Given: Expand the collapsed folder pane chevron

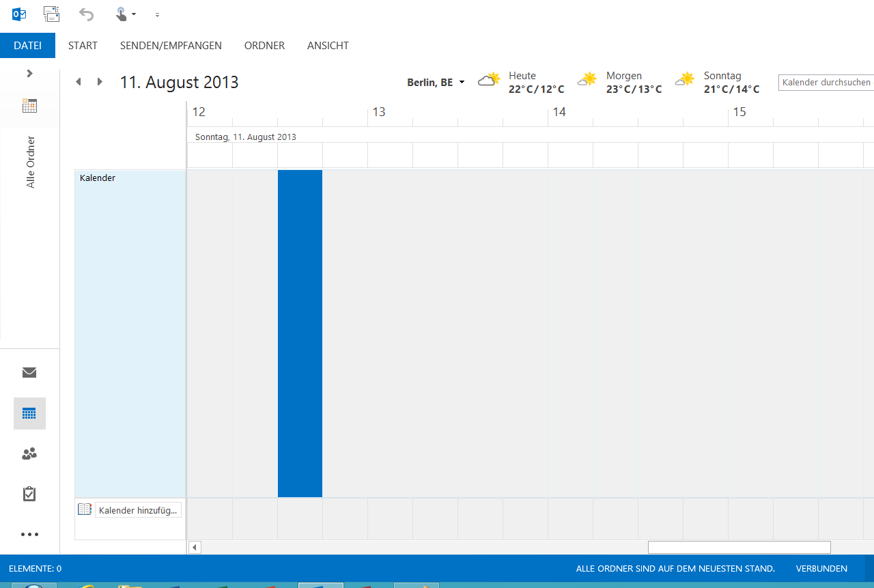Looking at the screenshot, I should pyautogui.click(x=29, y=73).
